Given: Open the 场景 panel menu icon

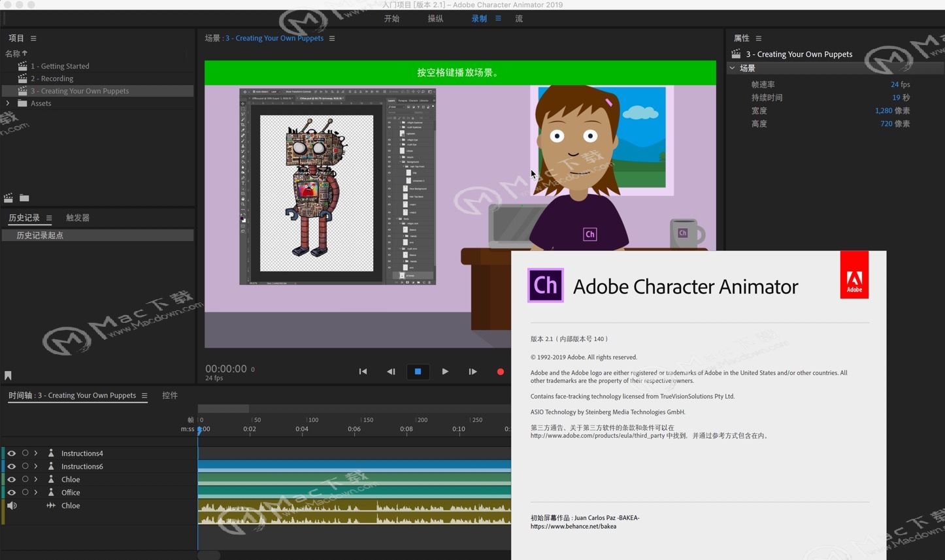Looking at the screenshot, I should (332, 39).
